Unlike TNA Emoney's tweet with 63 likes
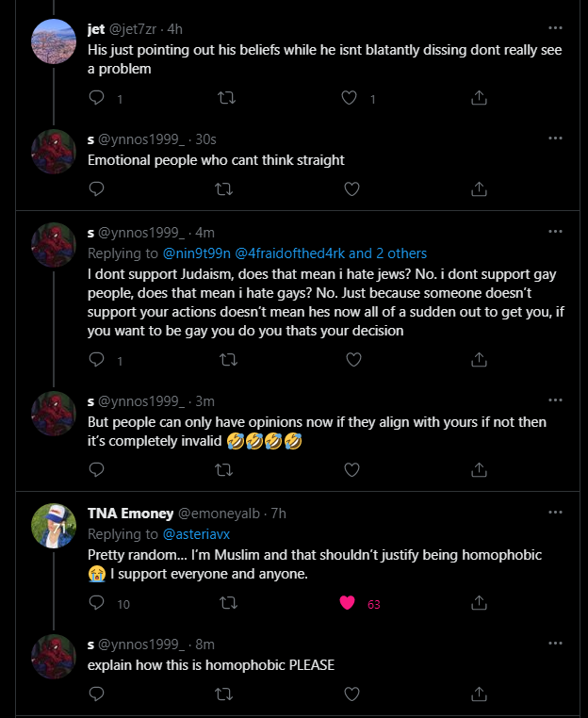Viewport: 588px width, 718px height. 347,603
